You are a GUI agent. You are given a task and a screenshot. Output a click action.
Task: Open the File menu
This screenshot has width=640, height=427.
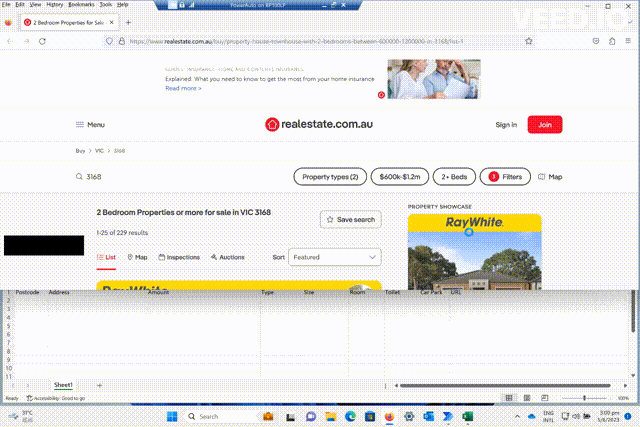6,4
